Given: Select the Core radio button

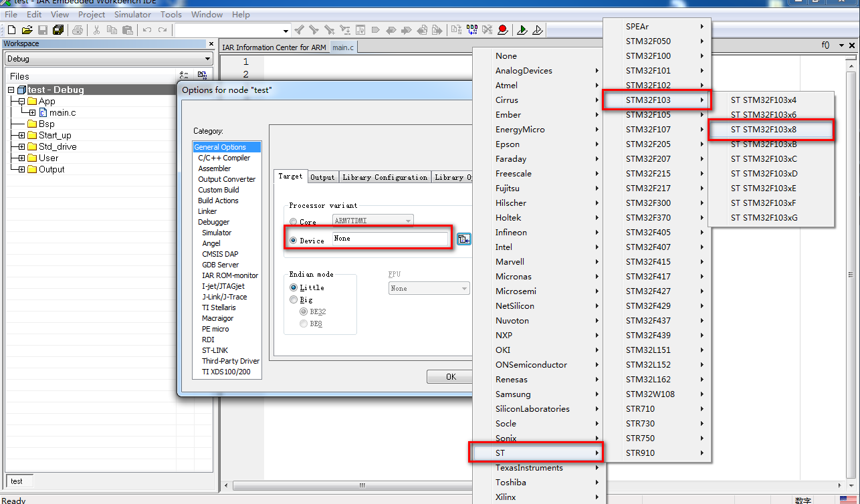Looking at the screenshot, I should coord(294,221).
